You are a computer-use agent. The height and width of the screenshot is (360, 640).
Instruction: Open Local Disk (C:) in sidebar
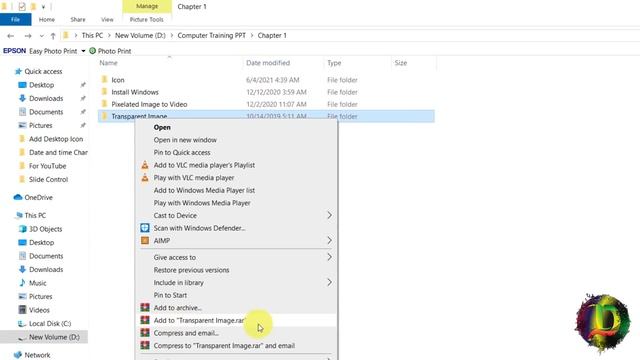point(50,323)
